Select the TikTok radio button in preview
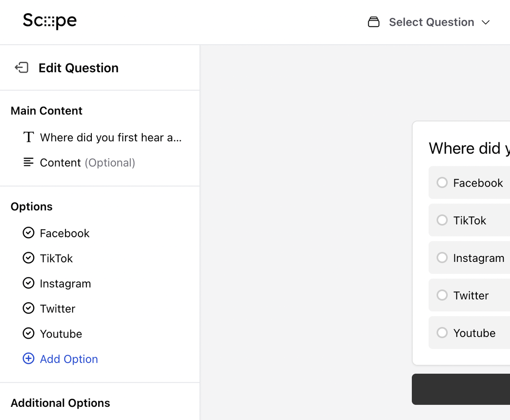 (x=442, y=220)
